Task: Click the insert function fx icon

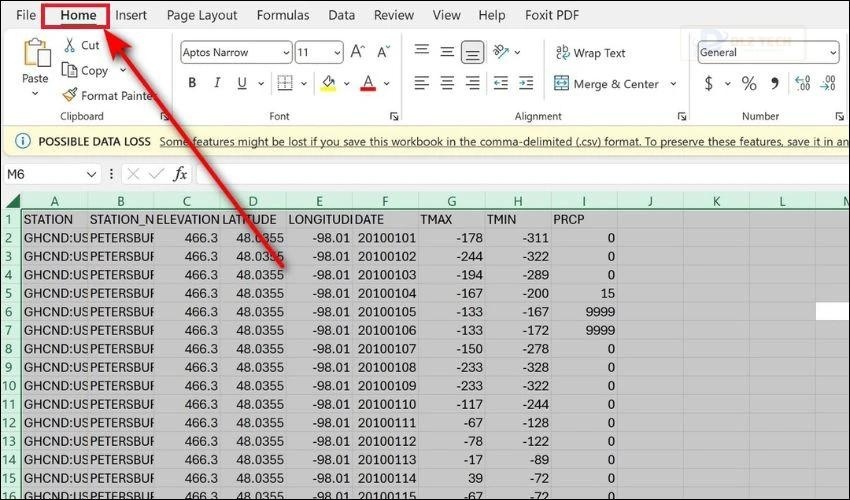Action: [180, 174]
